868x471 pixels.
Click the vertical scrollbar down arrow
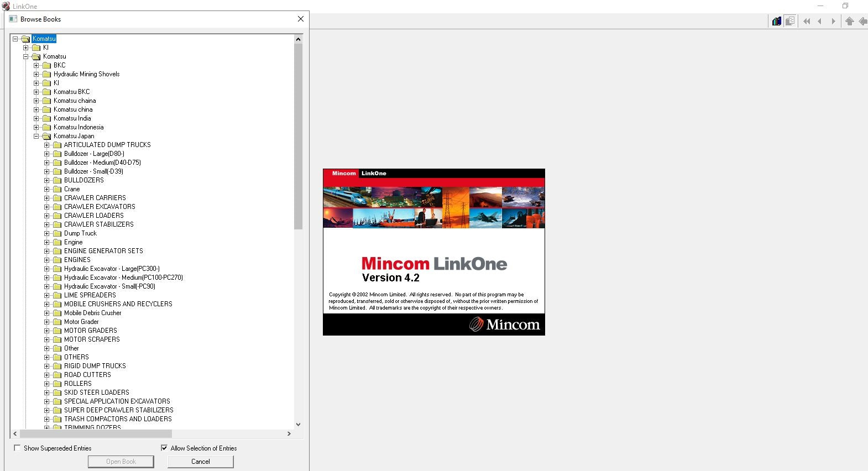click(299, 425)
